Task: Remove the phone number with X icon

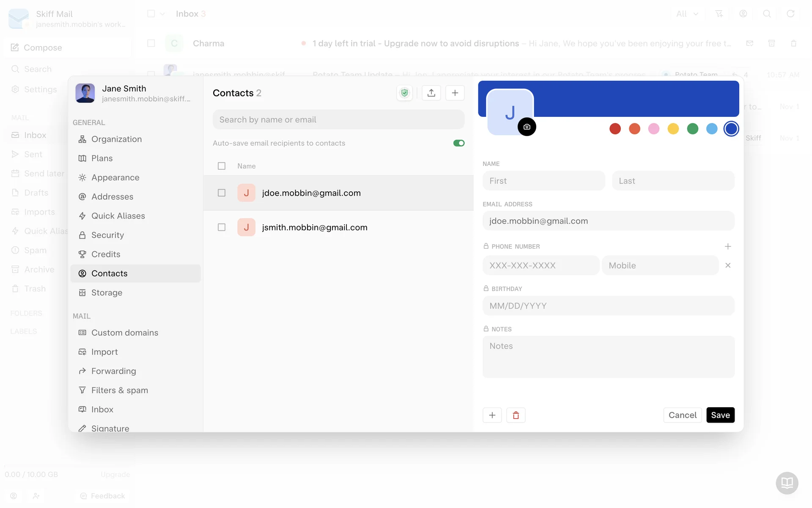Action: click(x=727, y=265)
